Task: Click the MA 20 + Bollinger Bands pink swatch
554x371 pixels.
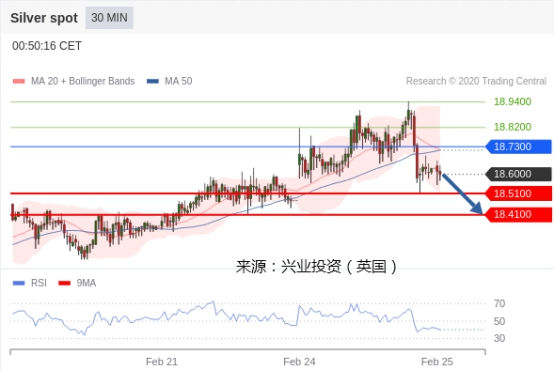Action: point(19,81)
